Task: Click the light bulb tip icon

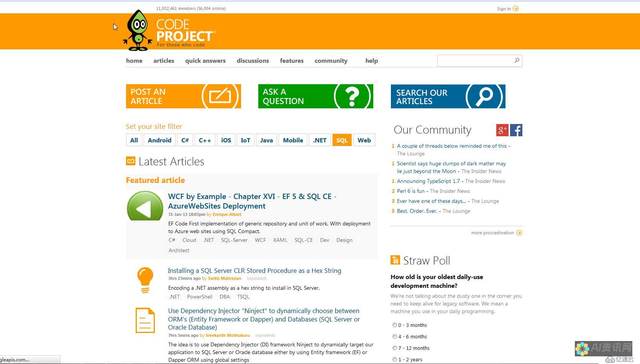Action: [x=145, y=280]
